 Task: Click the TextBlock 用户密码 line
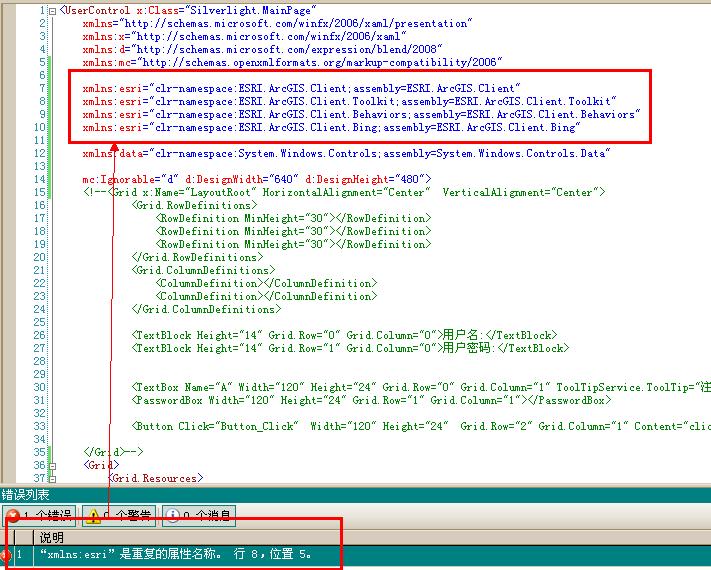350,348
